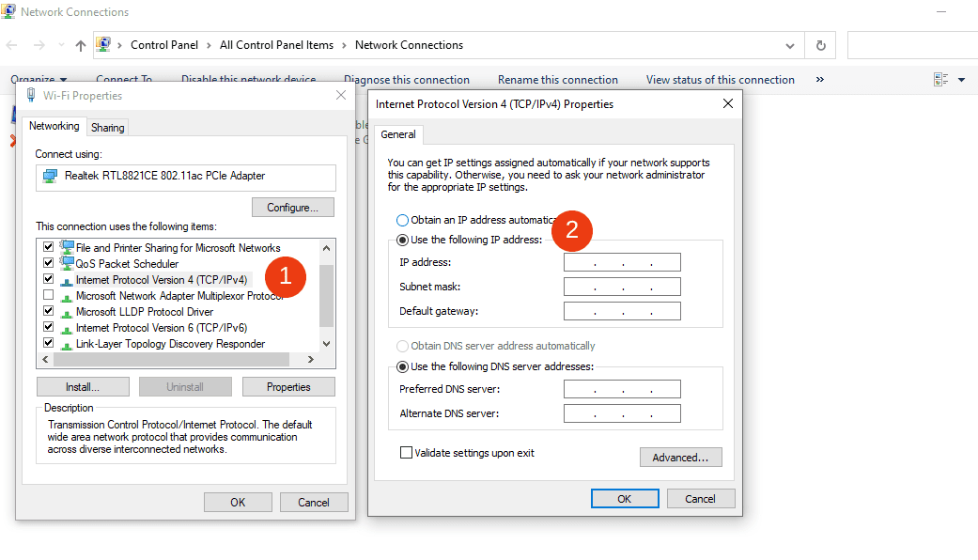This screenshot has width=978, height=560.
Task: Click the up-arrow navigation icon
Action: 80,44
